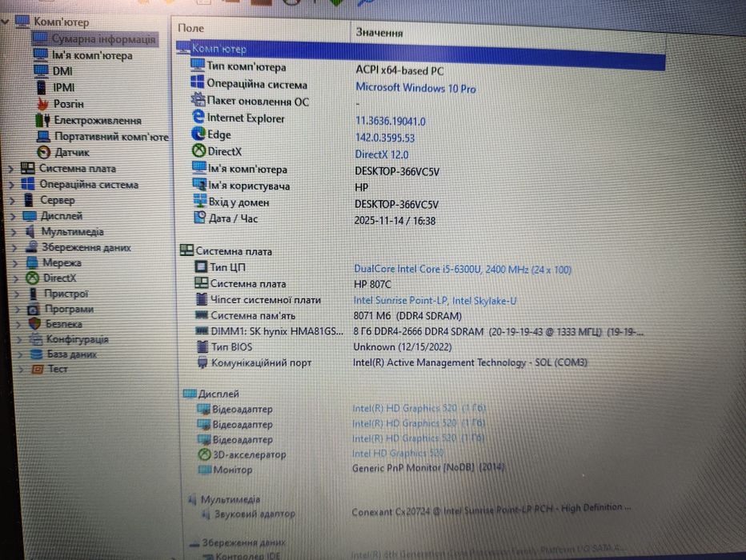Image resolution: width=746 pixels, height=560 pixels.
Task: Expand the Мультимедіа tree node
Action: 14,232
